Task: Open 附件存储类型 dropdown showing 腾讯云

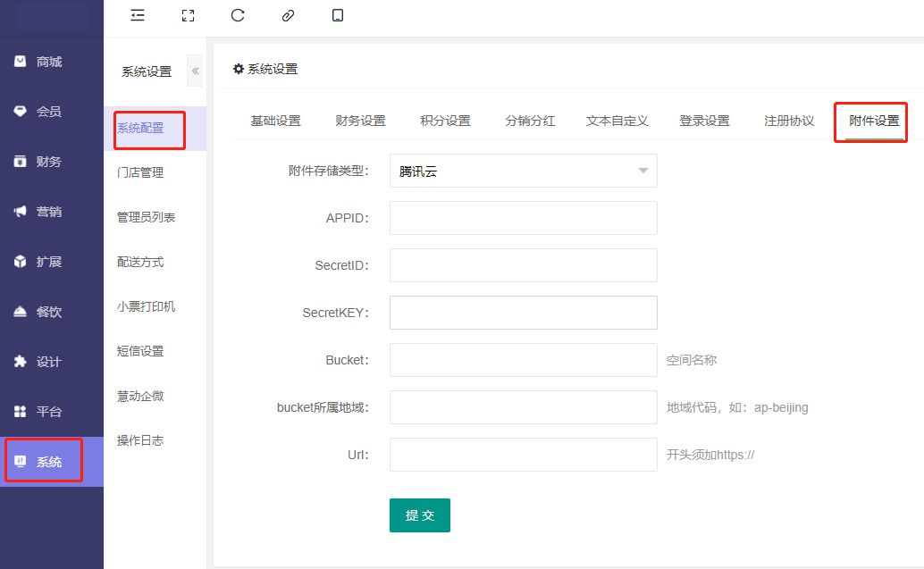Action: [523, 172]
